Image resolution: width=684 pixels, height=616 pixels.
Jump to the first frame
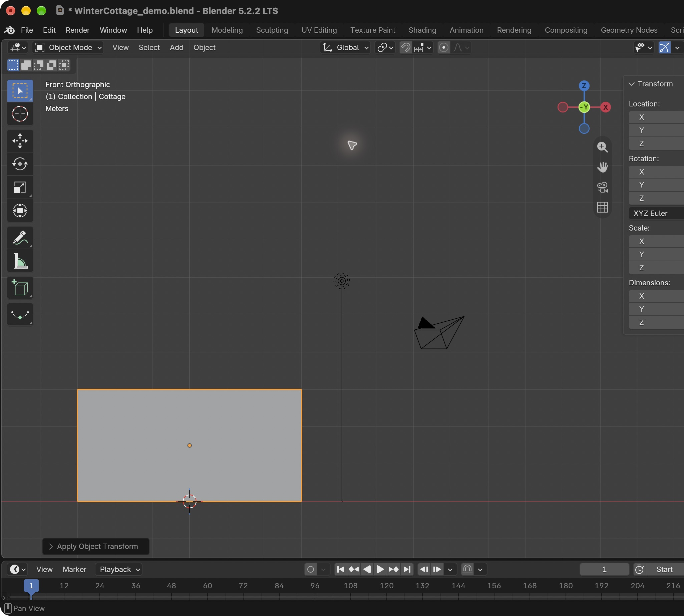(340, 570)
